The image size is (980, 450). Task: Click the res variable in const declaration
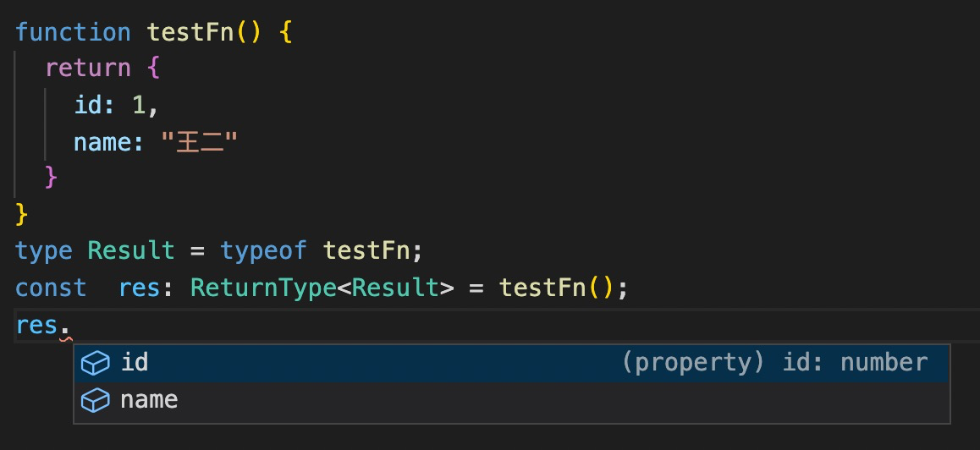tap(140, 288)
